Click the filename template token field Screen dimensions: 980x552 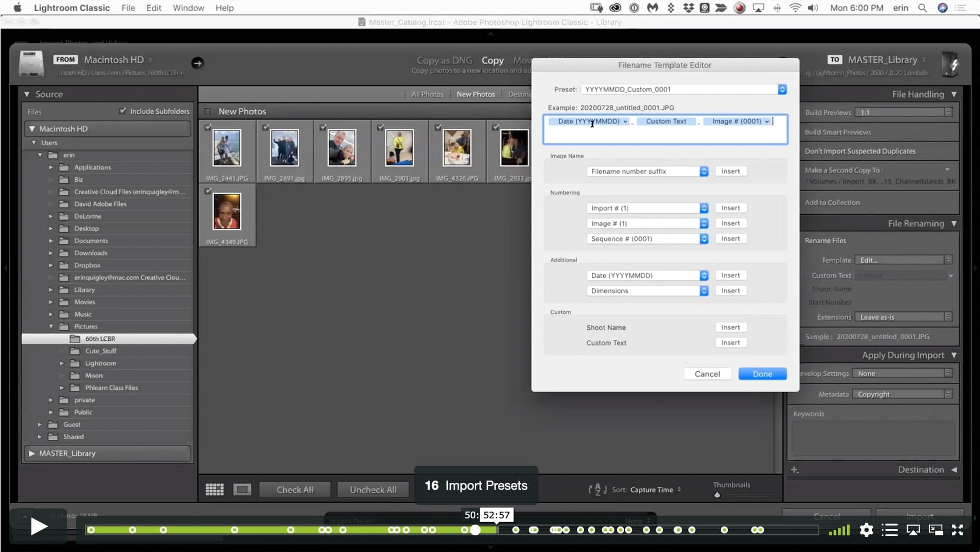coord(665,129)
